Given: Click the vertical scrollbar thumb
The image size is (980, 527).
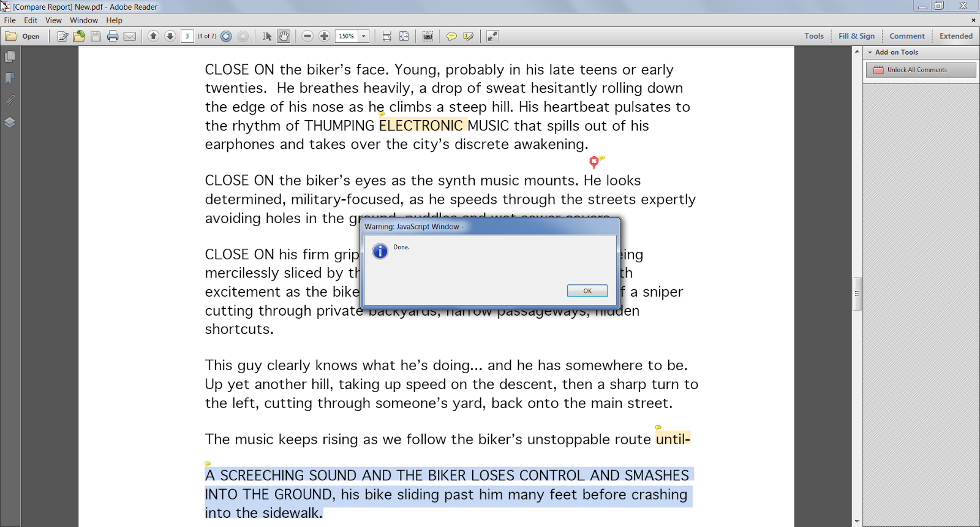Looking at the screenshot, I should click(x=858, y=294).
